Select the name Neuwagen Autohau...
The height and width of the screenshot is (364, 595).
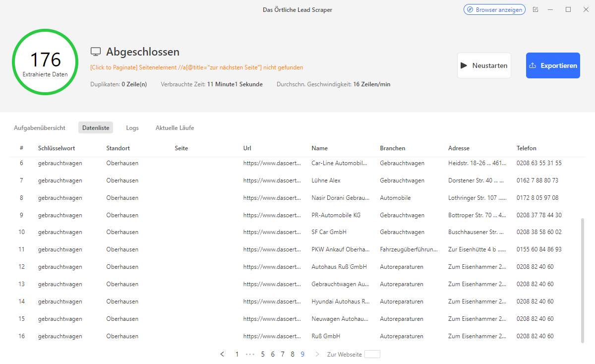(x=340, y=319)
